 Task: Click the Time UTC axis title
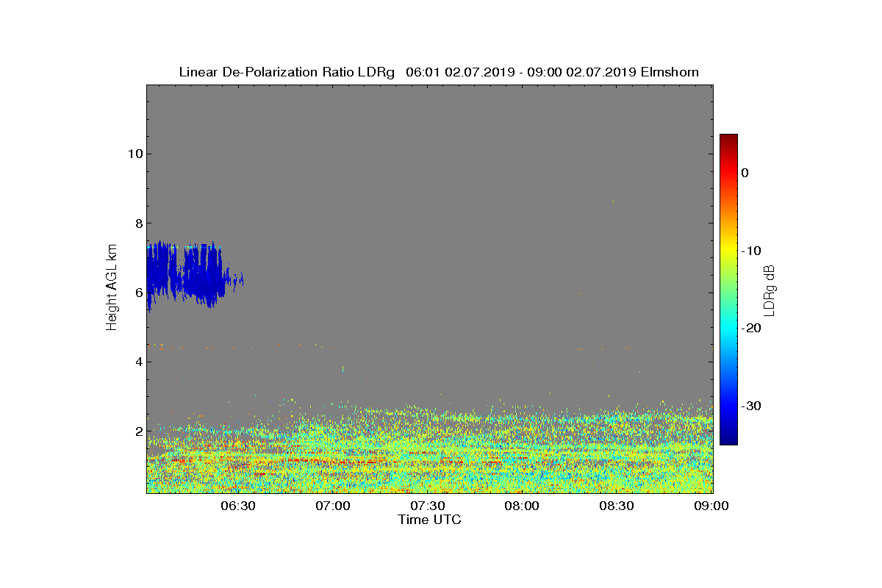tap(430, 520)
